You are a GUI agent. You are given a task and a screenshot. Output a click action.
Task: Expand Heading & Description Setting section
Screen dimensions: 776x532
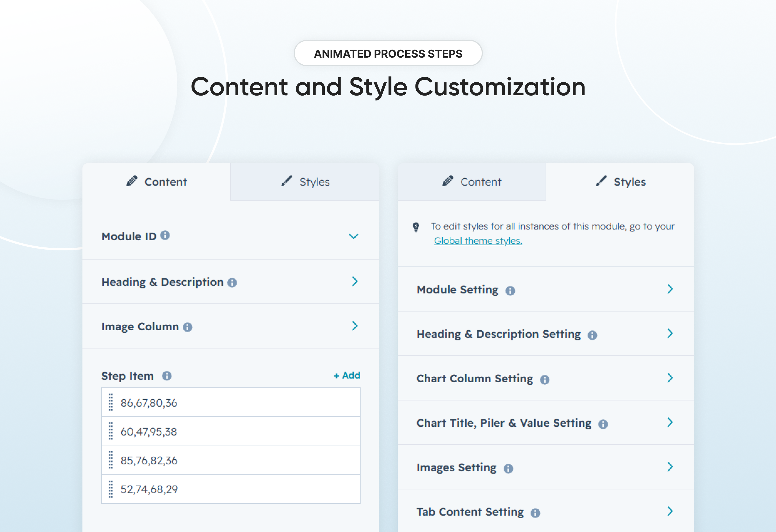pos(670,334)
